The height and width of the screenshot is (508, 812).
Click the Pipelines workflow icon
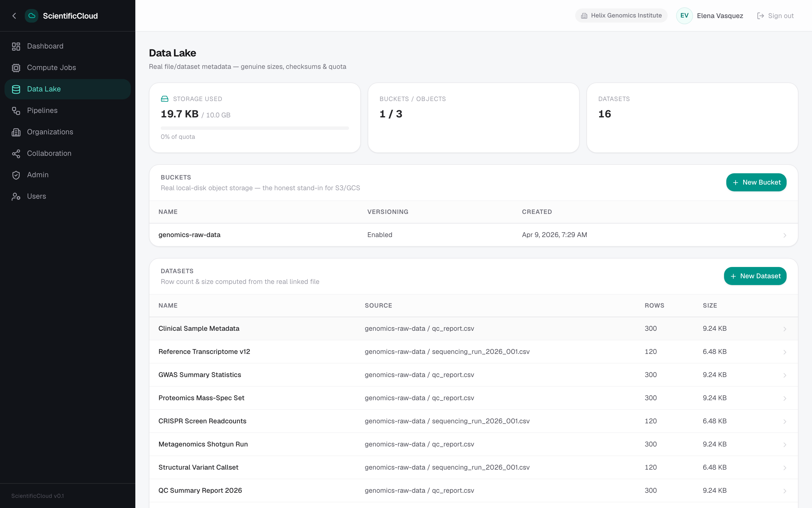(16, 111)
